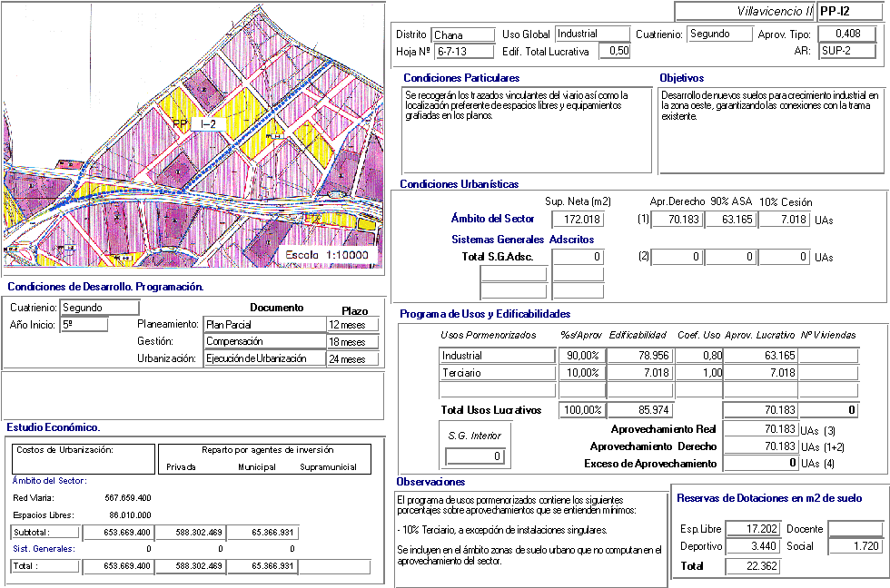The height and width of the screenshot is (588, 890).
Task: Click the sector map thumbnail image
Action: 193,139
